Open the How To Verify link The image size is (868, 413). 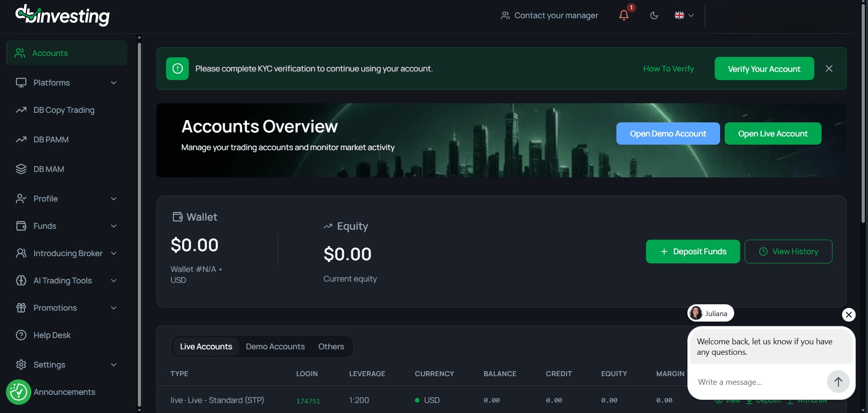click(668, 69)
